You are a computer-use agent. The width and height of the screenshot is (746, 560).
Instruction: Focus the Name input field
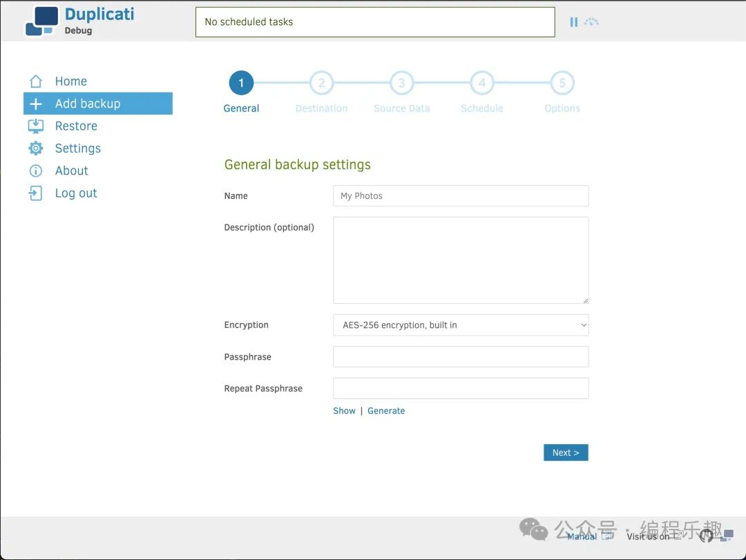click(x=461, y=196)
